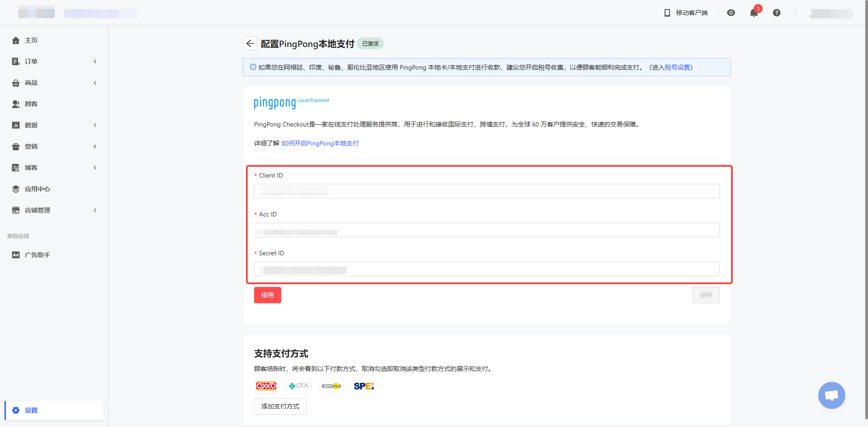Image resolution: width=868 pixels, height=427 pixels.
Task: Click the 支持支付方式 section heading
Action: (281, 353)
